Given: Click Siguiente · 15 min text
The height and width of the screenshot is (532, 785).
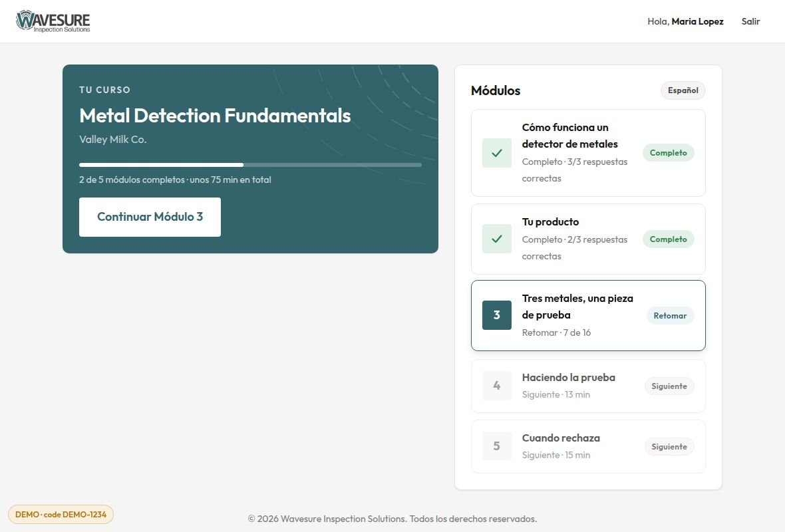Looking at the screenshot, I should (x=555, y=456).
